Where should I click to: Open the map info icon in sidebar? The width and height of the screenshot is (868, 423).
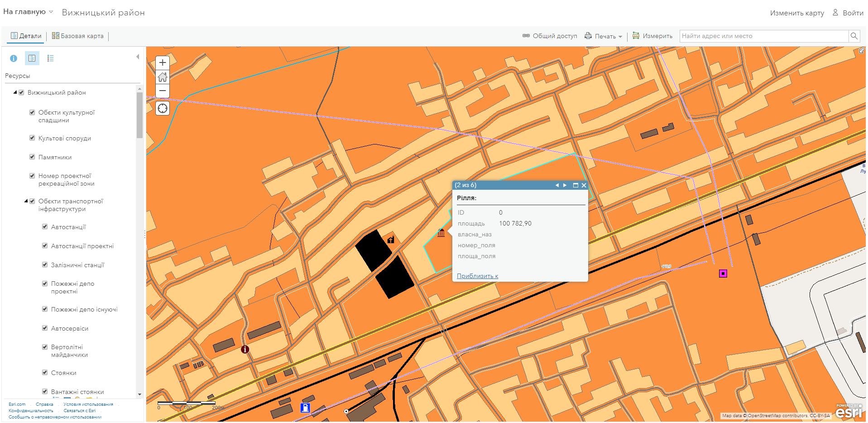[x=14, y=58]
